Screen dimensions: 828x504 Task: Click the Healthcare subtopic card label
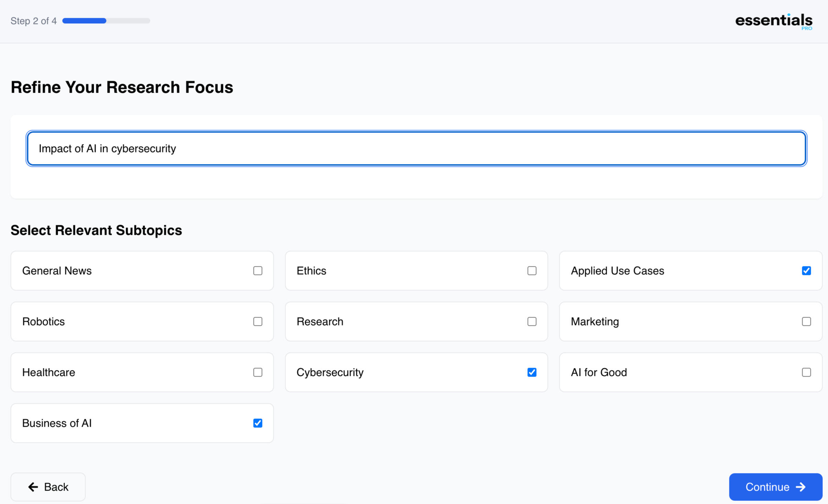48,372
